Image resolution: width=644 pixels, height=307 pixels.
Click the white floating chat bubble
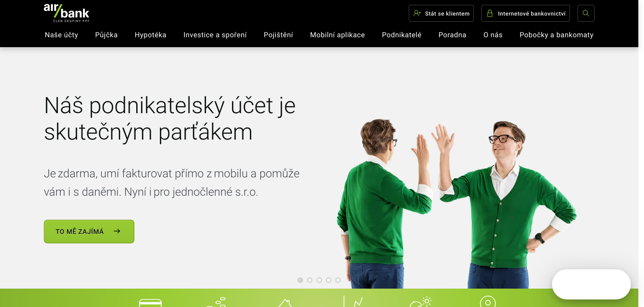click(x=591, y=284)
